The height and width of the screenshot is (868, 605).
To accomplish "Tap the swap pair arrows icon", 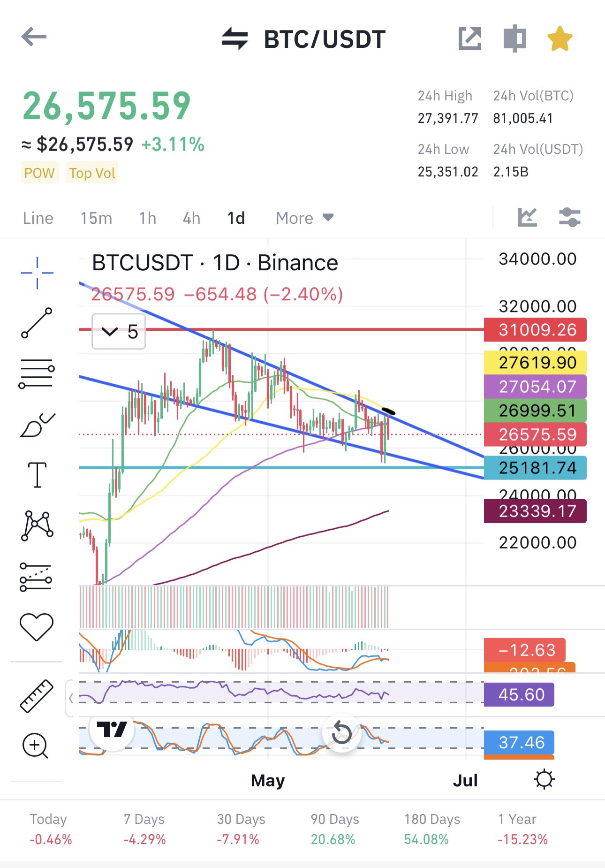I will click(x=234, y=38).
